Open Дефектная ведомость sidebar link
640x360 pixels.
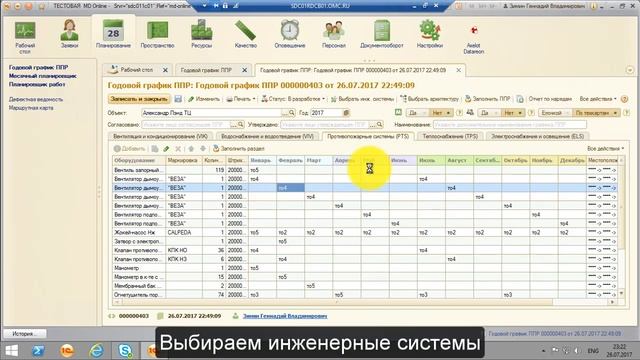click(36, 99)
